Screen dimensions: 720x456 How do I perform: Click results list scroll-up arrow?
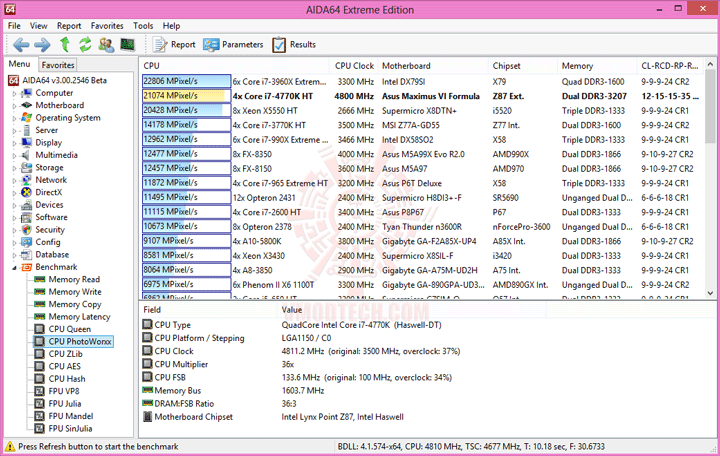pos(710,64)
